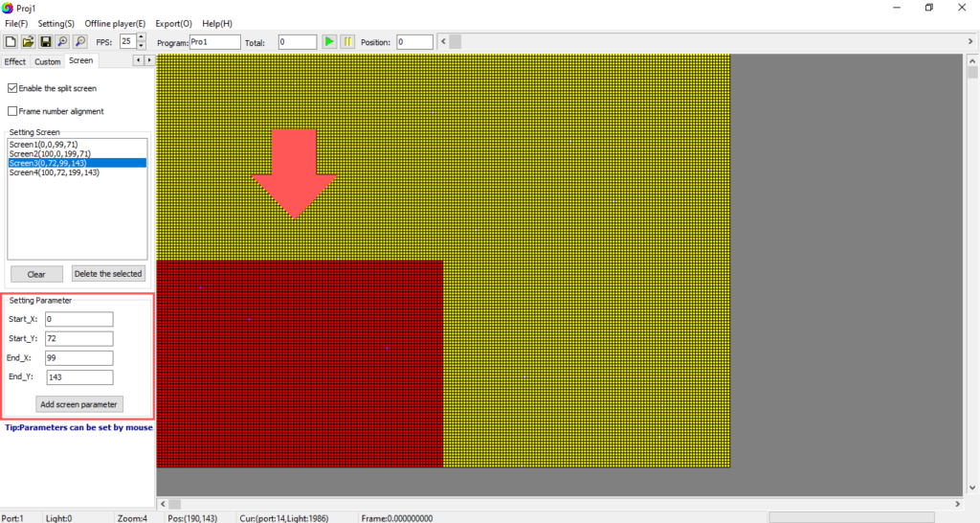Click the vertical scrollbar down arrow
980x523 pixels.
(972, 488)
